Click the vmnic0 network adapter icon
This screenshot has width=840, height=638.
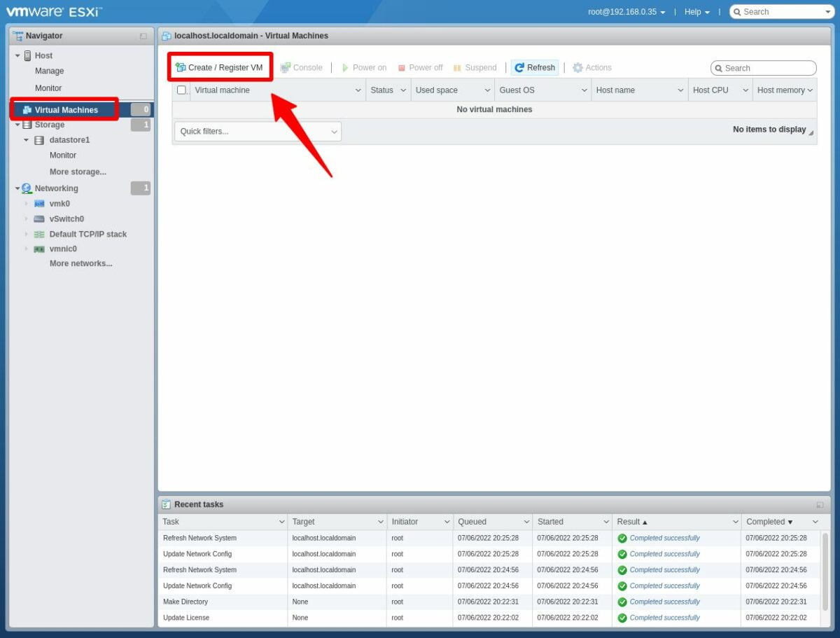point(38,249)
